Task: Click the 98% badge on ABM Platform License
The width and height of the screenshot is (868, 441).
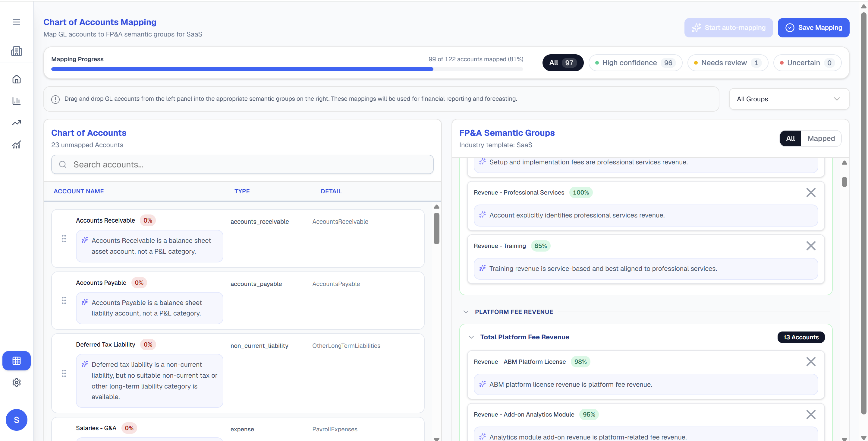Action: pyautogui.click(x=580, y=362)
